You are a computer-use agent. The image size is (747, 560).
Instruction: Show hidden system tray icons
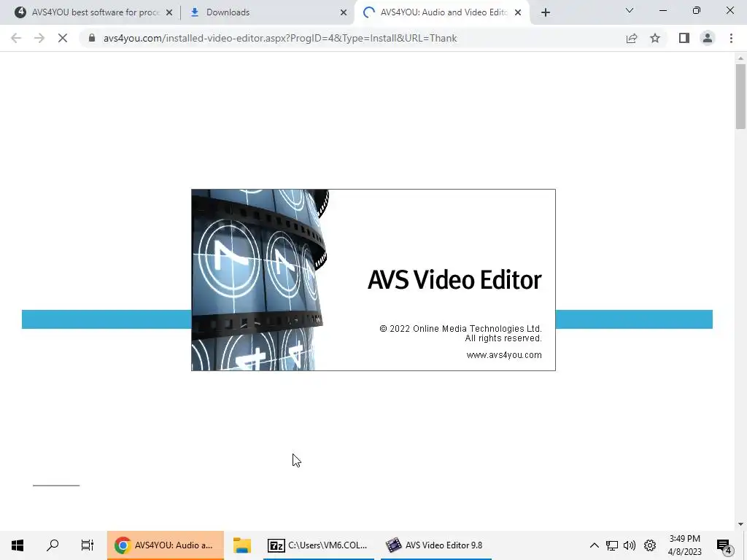594,545
